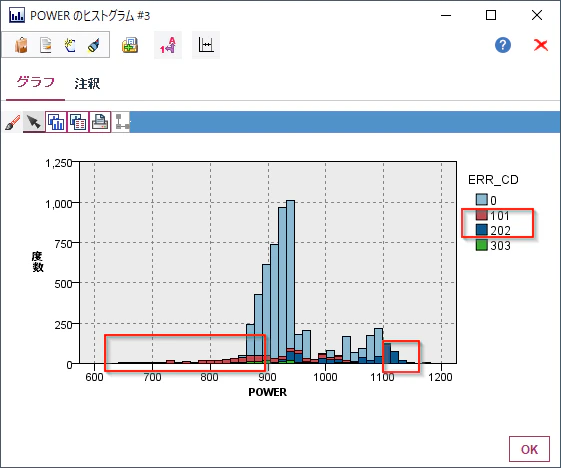This screenshot has height=468, width=561.
Task: Click the POWER x-axis label
Action: tap(268, 392)
